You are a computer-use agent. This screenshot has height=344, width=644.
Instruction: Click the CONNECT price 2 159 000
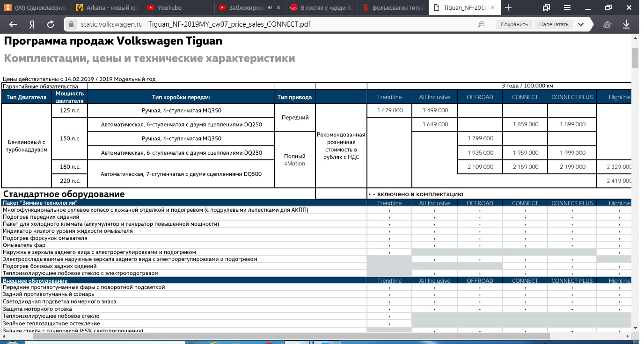tap(525, 167)
